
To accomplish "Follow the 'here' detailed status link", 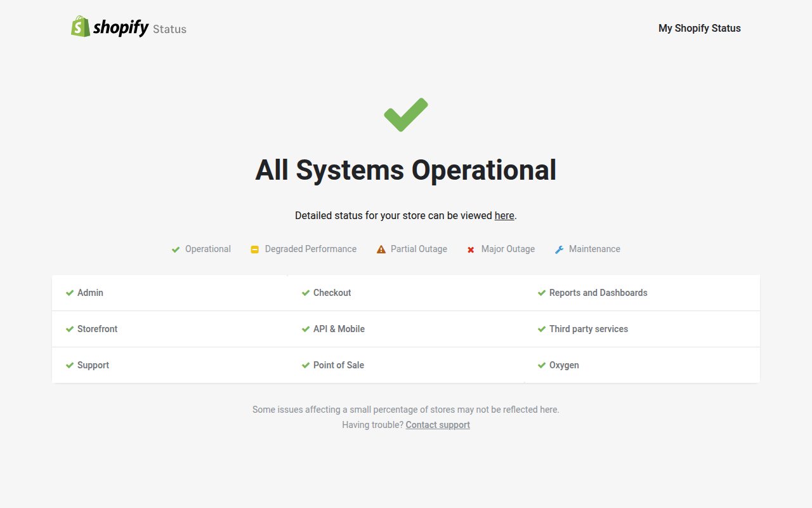I will pos(504,215).
